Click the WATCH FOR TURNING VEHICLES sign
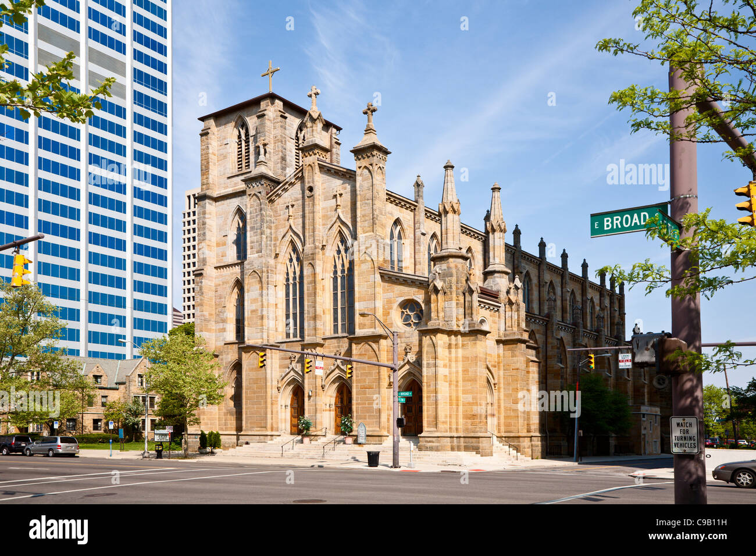756x556 pixels. click(684, 434)
